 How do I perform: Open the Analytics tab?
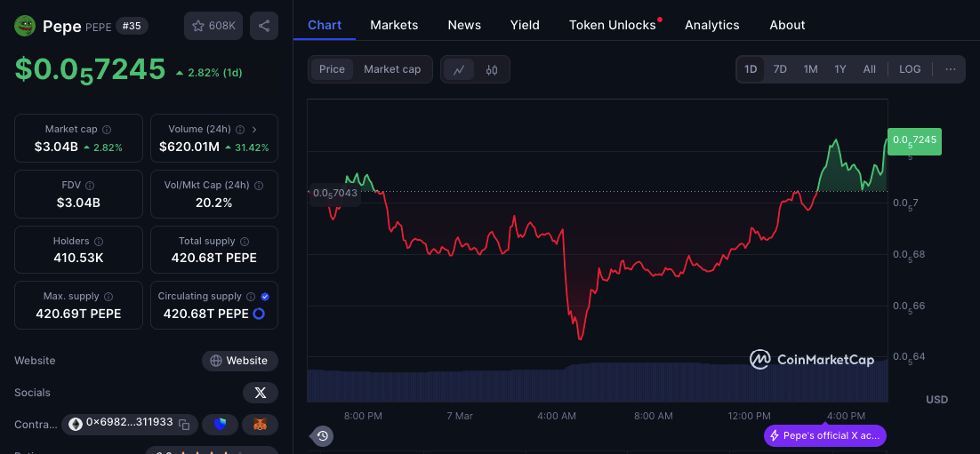pyautogui.click(x=711, y=25)
